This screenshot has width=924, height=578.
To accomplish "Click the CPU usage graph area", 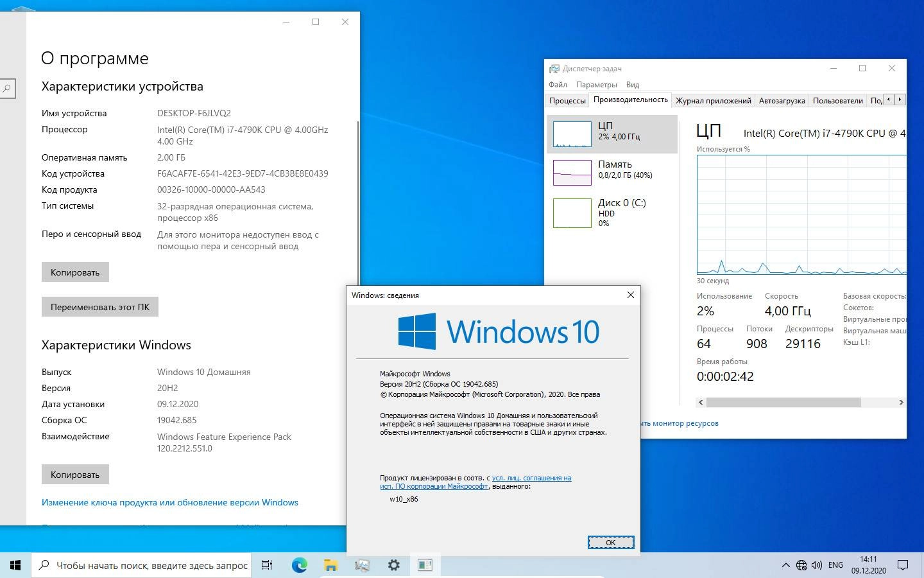I will [801, 215].
